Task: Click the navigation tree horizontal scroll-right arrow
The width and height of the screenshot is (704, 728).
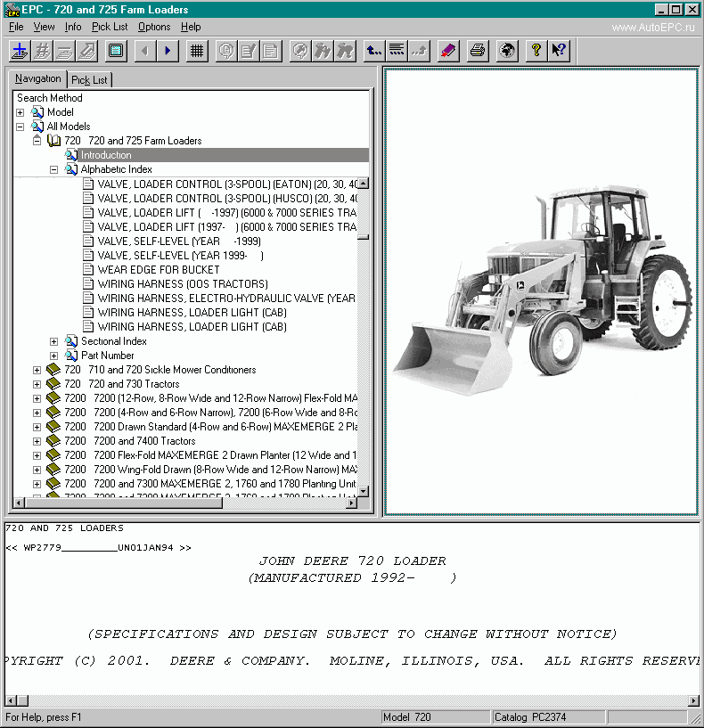Action: tap(352, 503)
